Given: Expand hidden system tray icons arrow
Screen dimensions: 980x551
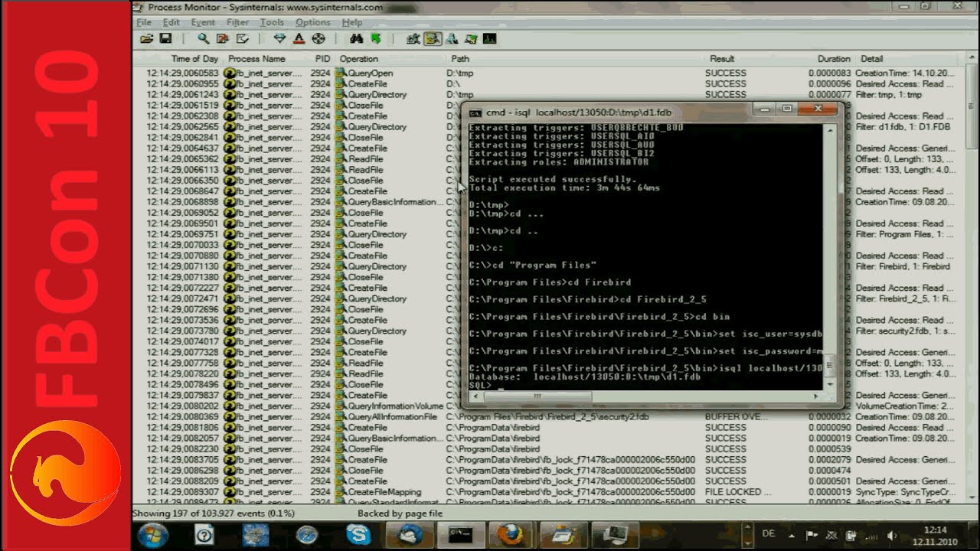Looking at the screenshot, I should 793,535.
